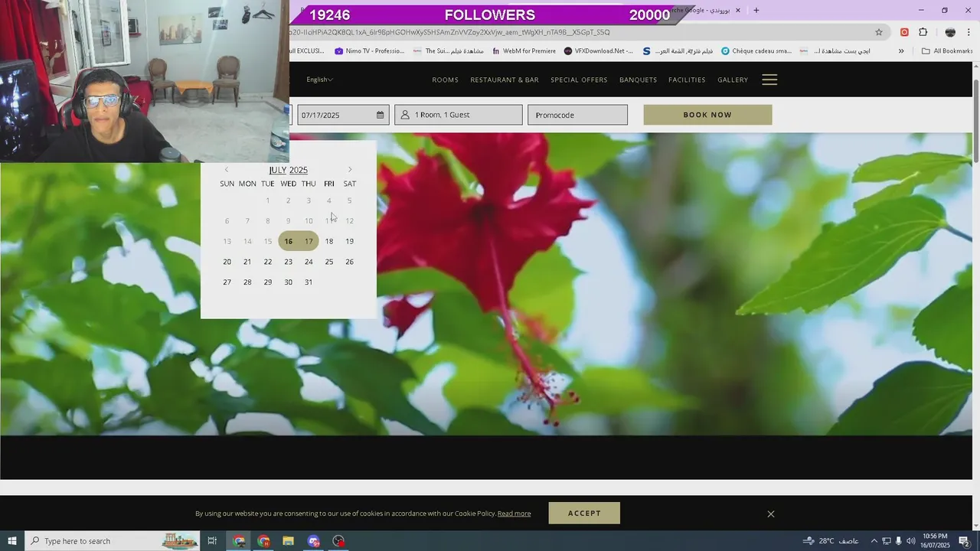Select July 23 in the calendar
The image size is (980, 551).
[x=288, y=262]
